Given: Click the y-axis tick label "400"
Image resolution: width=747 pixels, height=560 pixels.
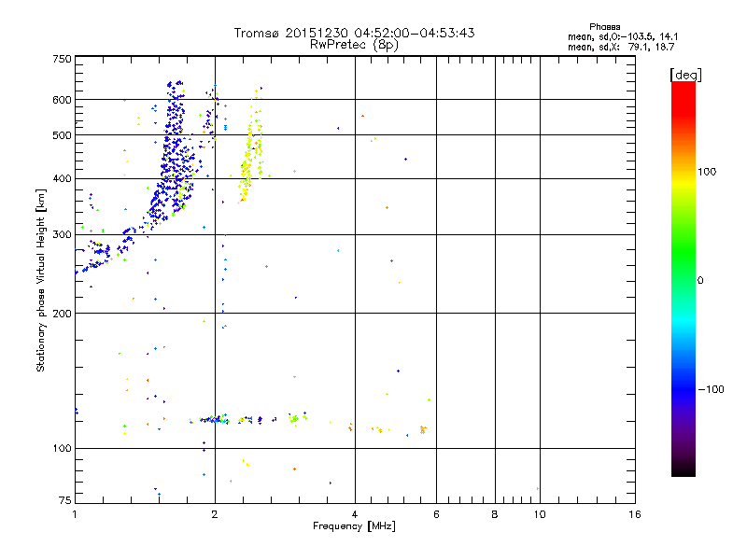Looking at the screenshot, I should [x=62, y=178].
